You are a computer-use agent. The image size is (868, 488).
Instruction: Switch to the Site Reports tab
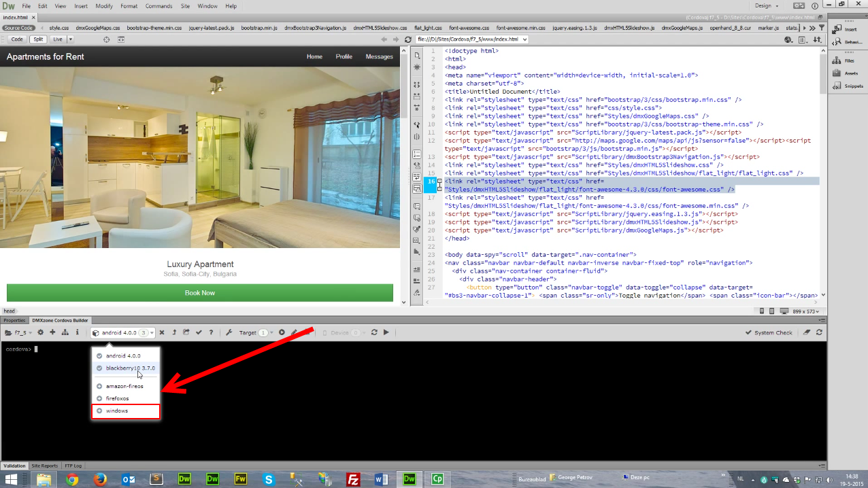click(45, 466)
